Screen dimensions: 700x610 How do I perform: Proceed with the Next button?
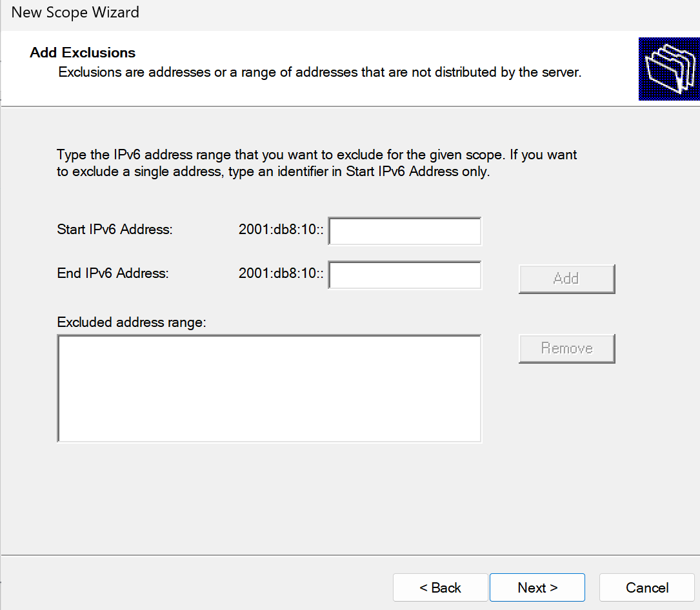click(x=537, y=587)
